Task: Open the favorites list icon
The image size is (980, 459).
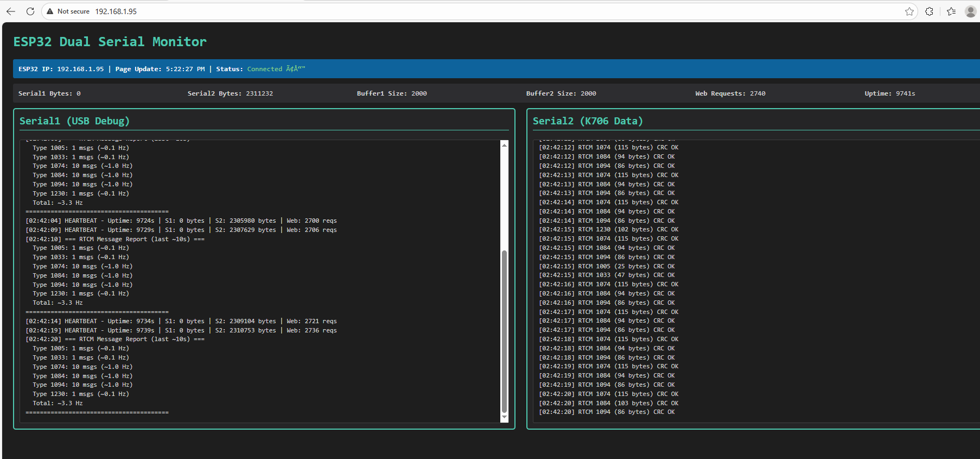Action: coord(951,11)
